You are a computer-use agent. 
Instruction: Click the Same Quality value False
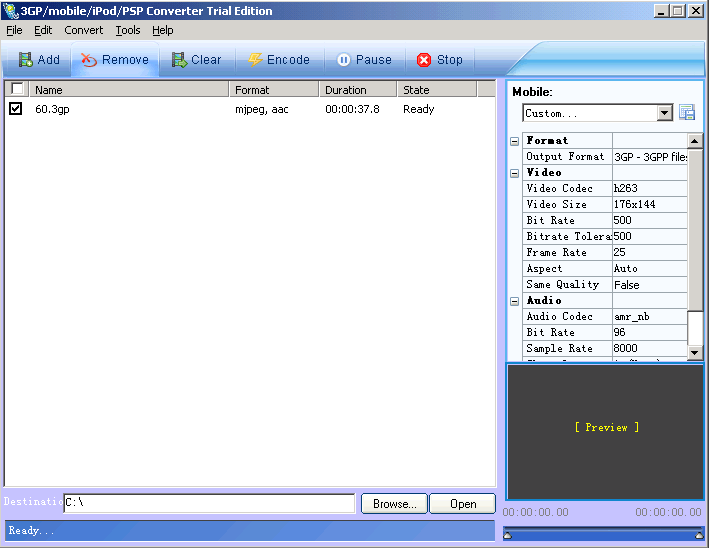pyautogui.click(x=650, y=285)
